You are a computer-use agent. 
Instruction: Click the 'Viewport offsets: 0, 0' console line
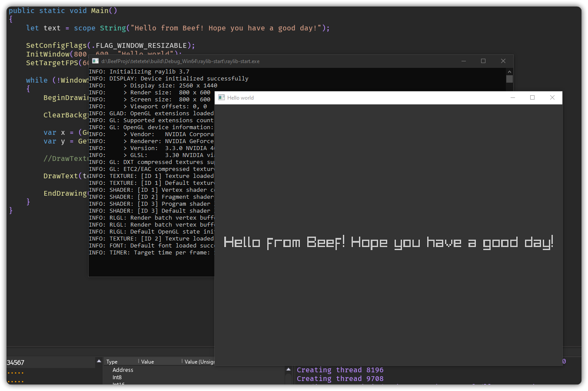click(x=148, y=107)
